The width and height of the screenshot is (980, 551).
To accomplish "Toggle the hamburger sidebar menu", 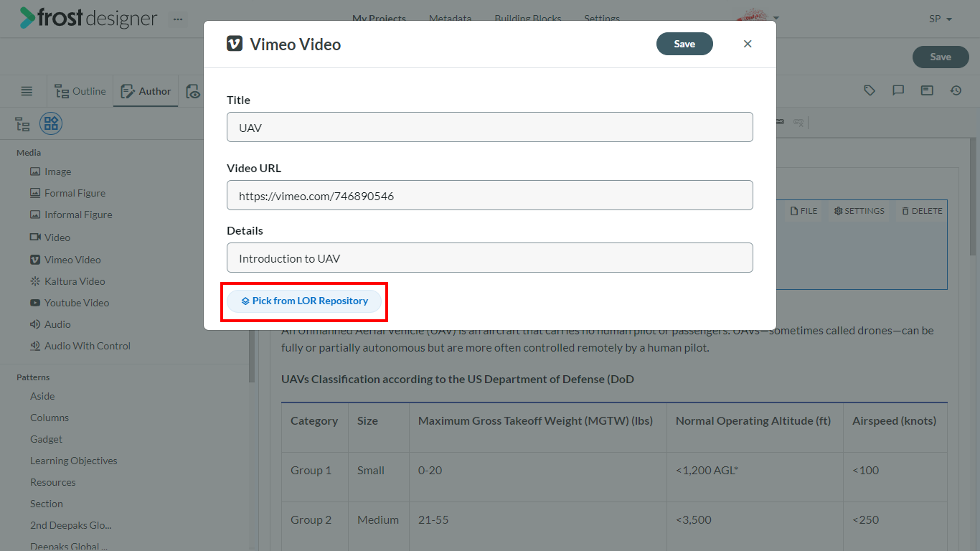I will 27,91.
